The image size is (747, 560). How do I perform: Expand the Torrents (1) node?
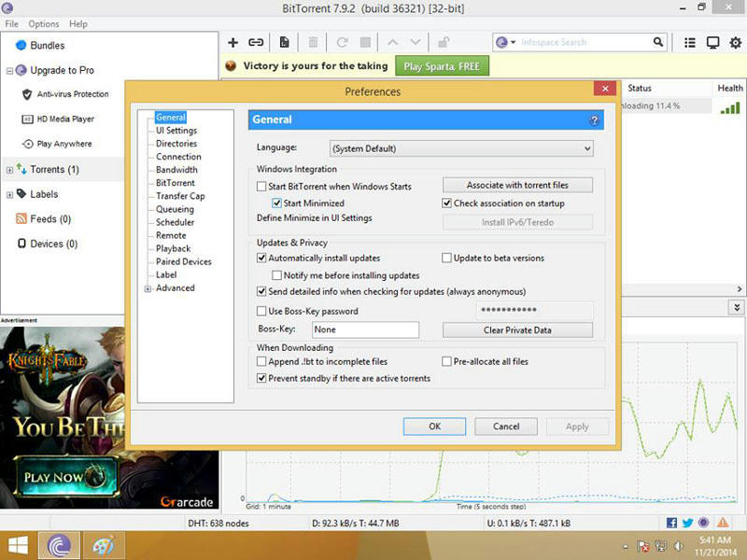[x=9, y=170]
